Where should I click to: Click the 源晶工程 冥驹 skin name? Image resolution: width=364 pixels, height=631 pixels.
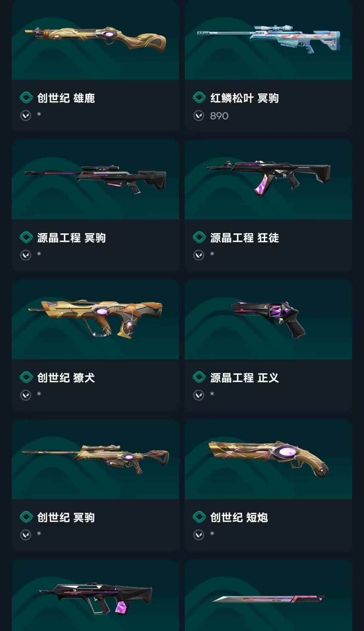[71, 238]
